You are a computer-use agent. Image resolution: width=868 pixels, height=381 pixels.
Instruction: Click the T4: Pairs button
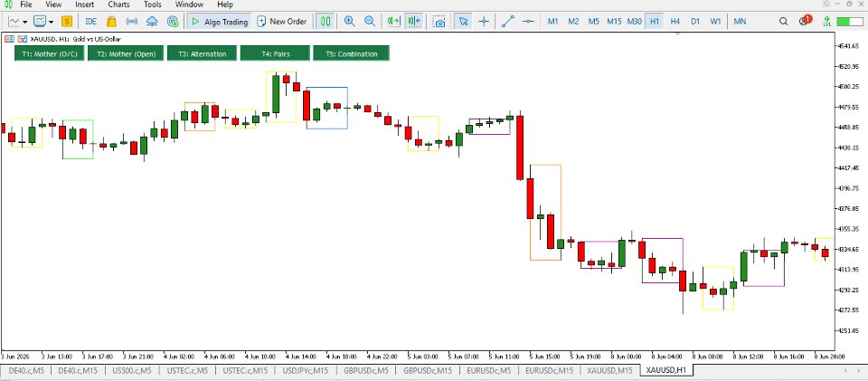click(275, 53)
